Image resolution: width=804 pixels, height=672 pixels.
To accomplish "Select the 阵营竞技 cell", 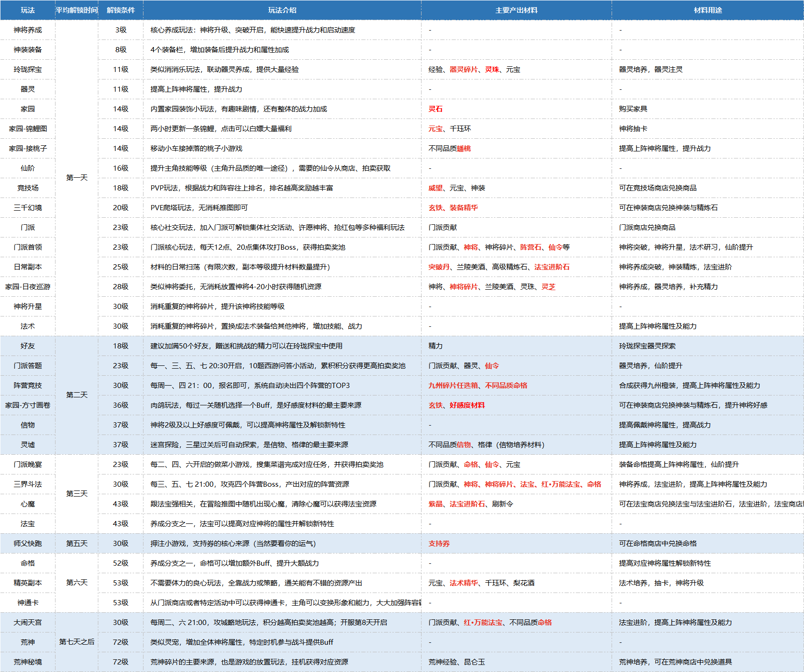I will [x=28, y=386].
